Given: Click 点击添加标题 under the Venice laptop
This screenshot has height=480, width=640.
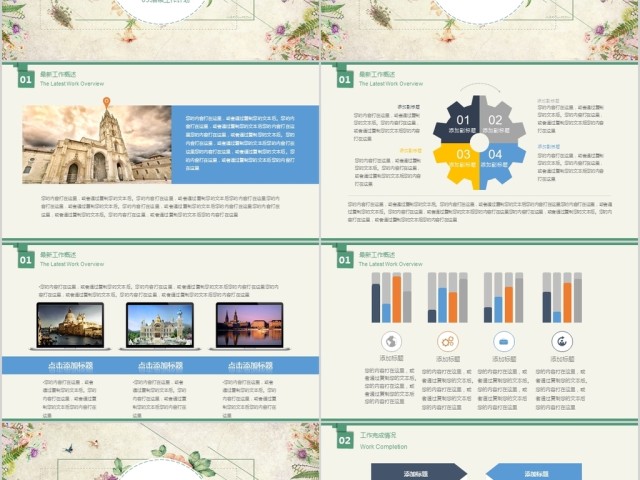Looking at the screenshot, I should (71, 366).
